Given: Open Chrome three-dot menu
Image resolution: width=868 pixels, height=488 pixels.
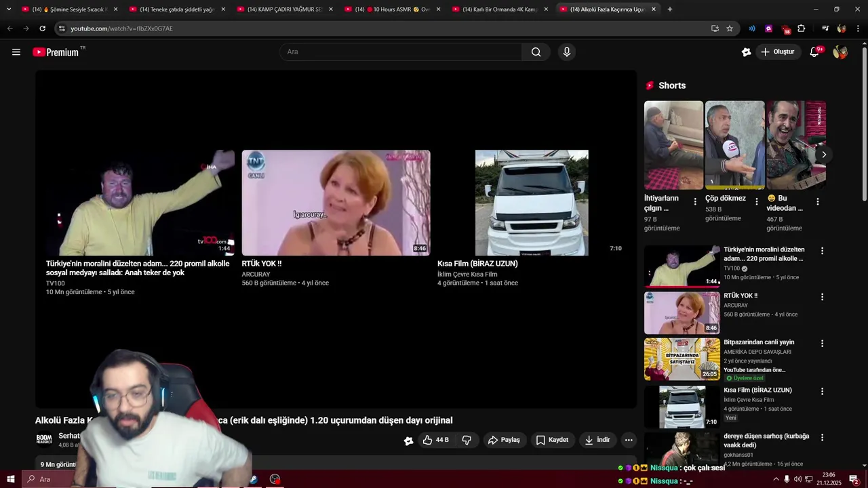Looking at the screenshot, I should [858, 28].
